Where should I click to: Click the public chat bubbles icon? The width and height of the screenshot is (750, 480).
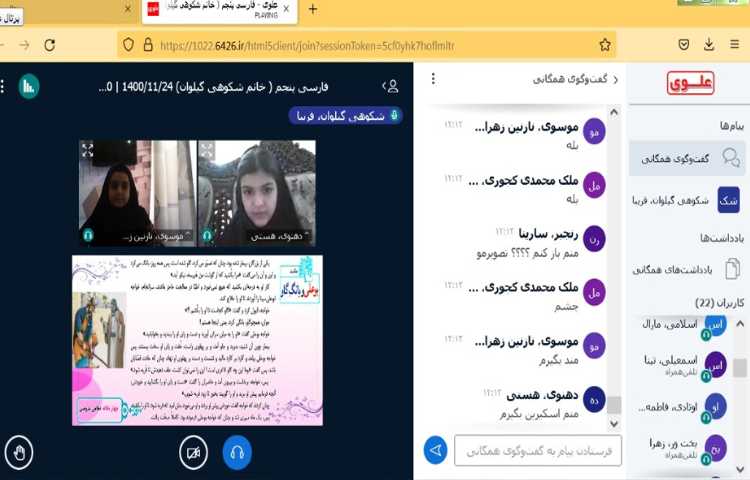[731, 157]
